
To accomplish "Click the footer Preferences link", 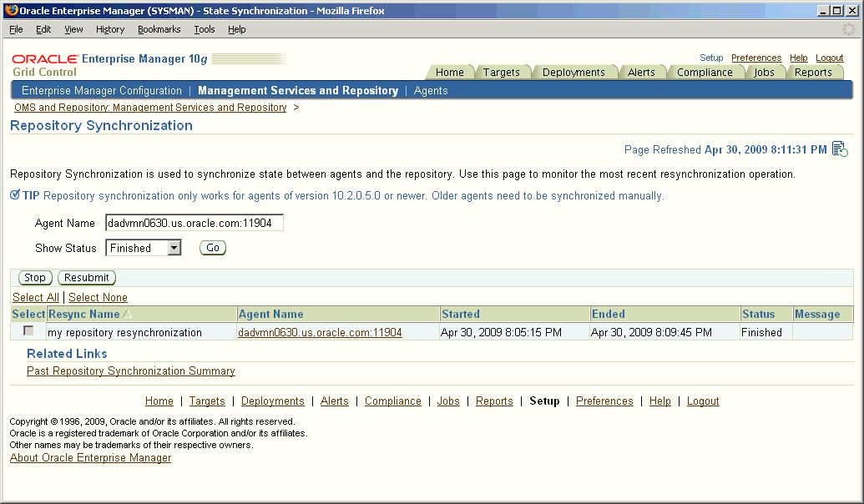I will [x=604, y=401].
